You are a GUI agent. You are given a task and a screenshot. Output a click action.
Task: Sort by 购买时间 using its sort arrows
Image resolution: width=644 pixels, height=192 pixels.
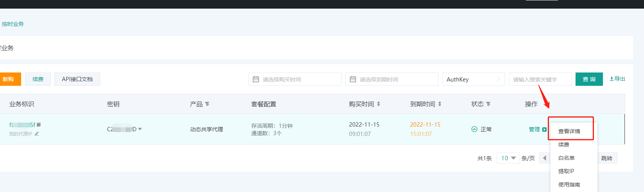(x=378, y=104)
